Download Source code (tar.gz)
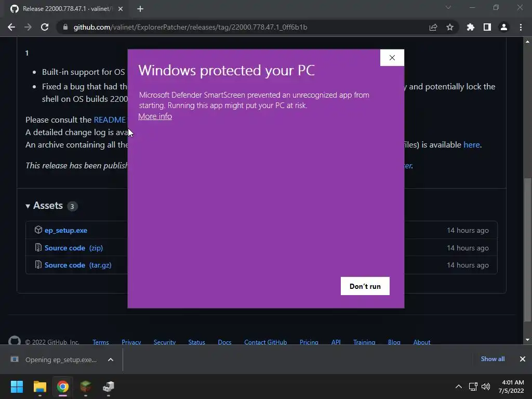 point(78,265)
